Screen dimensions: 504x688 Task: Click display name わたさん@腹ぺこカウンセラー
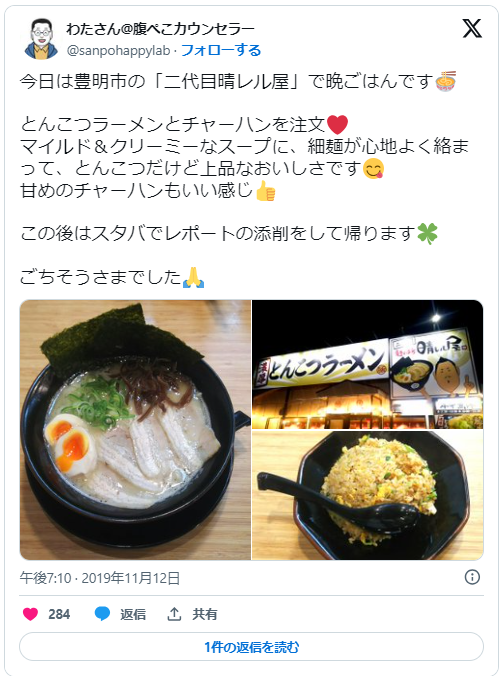(160, 29)
